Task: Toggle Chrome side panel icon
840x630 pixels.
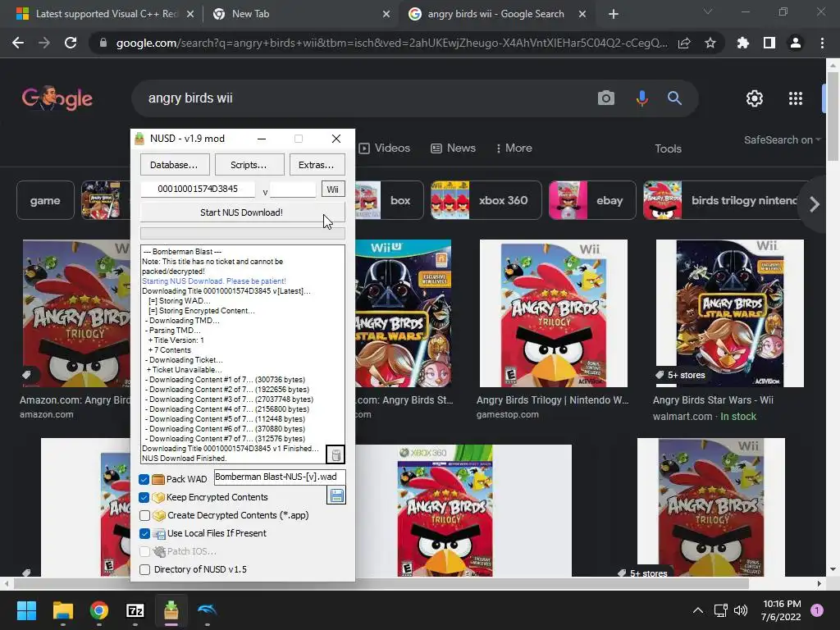Action: [769, 43]
